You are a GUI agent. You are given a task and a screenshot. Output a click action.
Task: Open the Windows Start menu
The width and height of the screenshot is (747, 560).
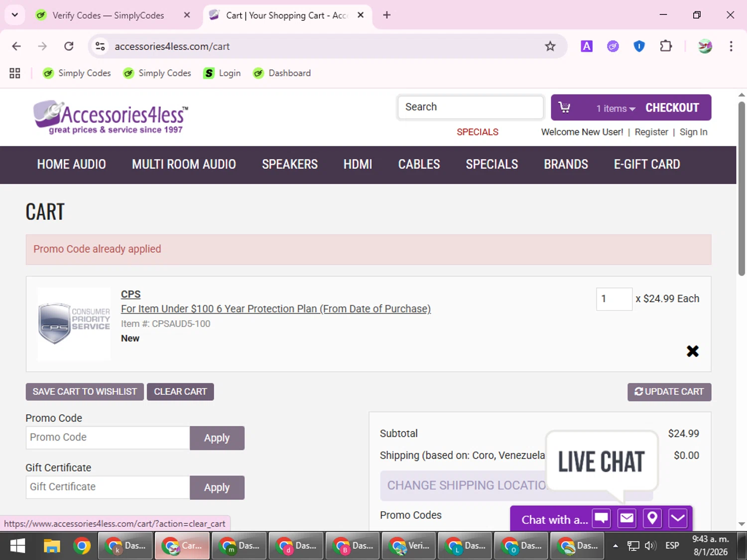(17, 546)
